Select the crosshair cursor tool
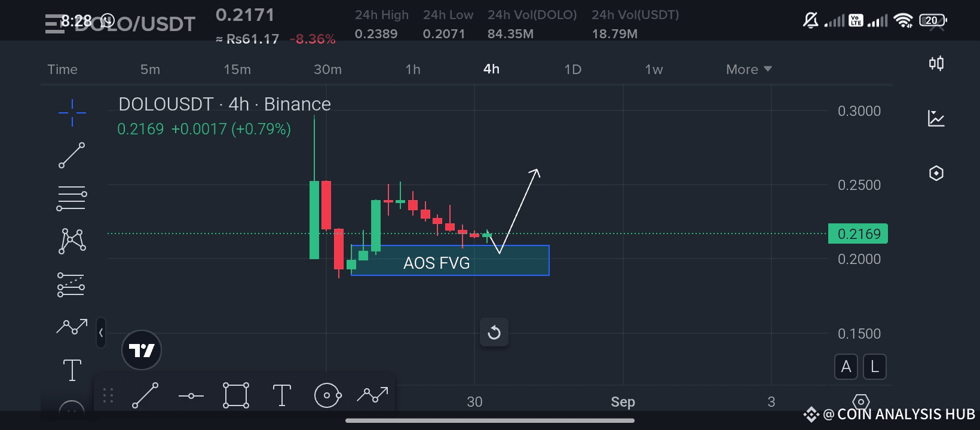 point(72,112)
